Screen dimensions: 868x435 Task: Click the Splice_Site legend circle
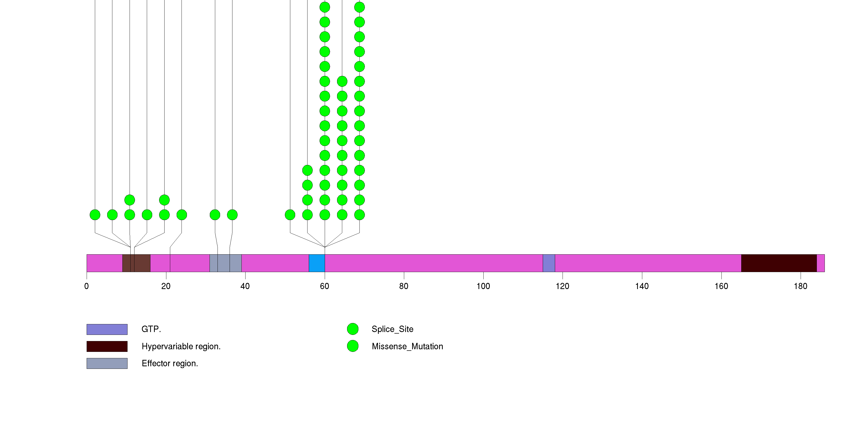[x=352, y=329]
